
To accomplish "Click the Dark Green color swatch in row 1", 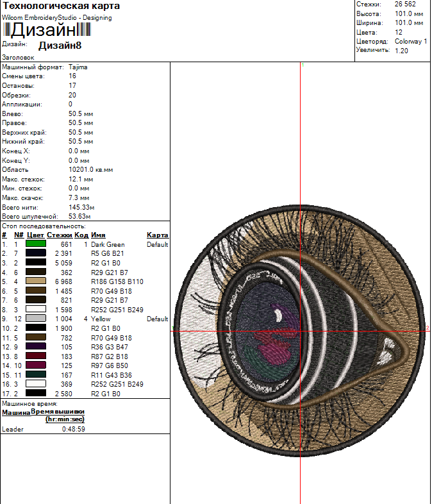I will pyautogui.click(x=36, y=244).
